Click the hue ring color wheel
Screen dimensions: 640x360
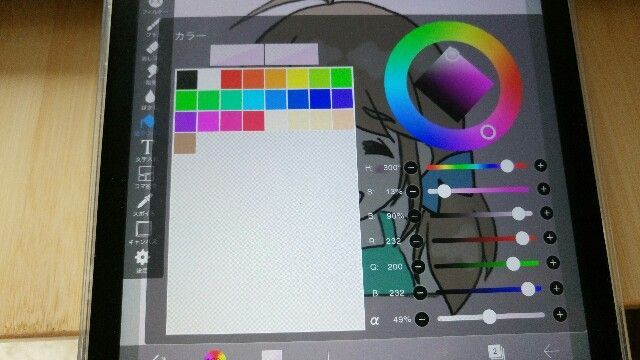(453, 86)
